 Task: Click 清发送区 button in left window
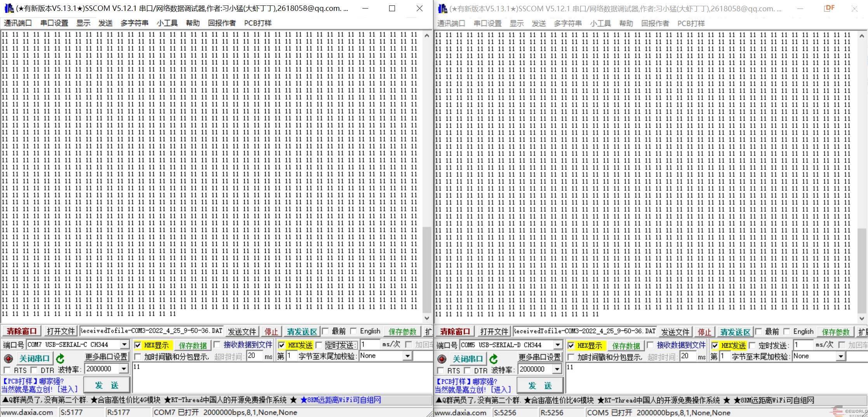pyautogui.click(x=302, y=332)
